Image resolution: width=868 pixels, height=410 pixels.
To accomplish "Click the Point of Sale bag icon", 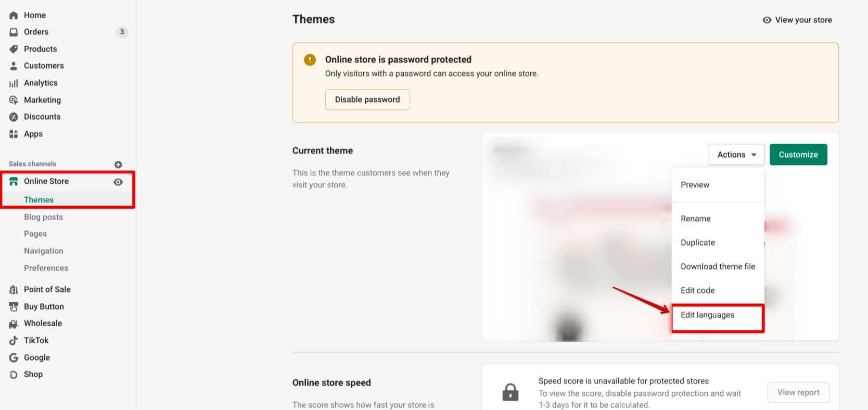I will [x=14, y=290].
